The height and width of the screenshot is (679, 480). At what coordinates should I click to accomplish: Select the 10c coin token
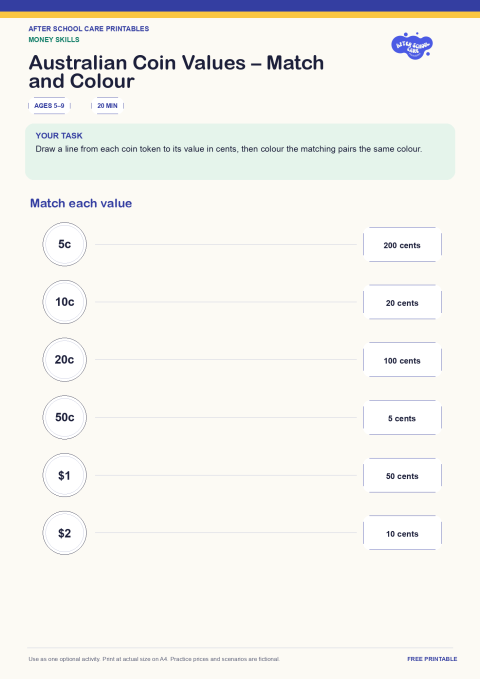pyautogui.click(x=65, y=302)
